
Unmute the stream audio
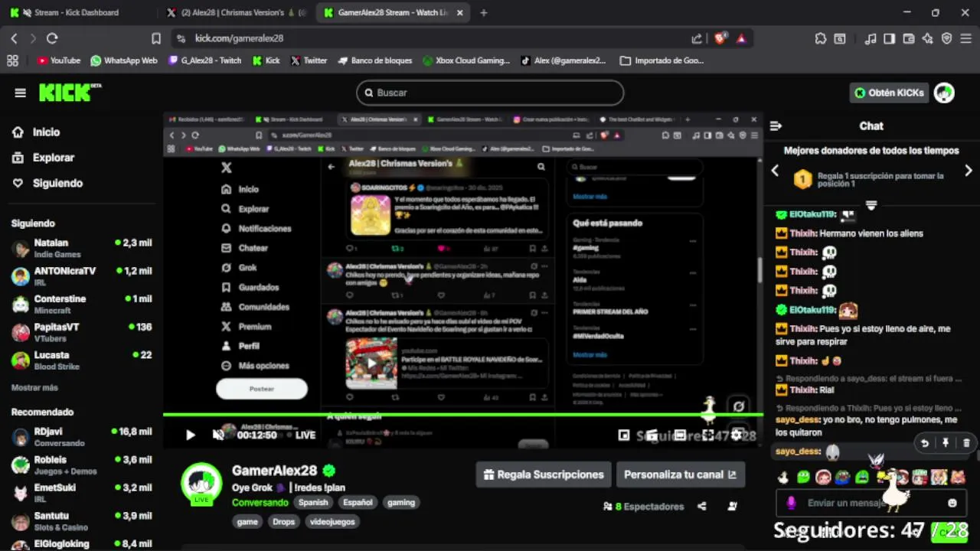pos(218,435)
